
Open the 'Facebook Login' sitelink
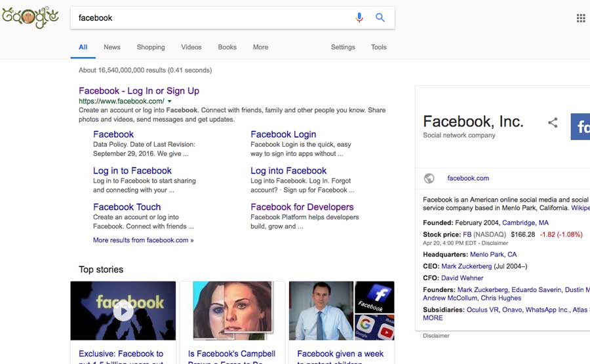[283, 134]
